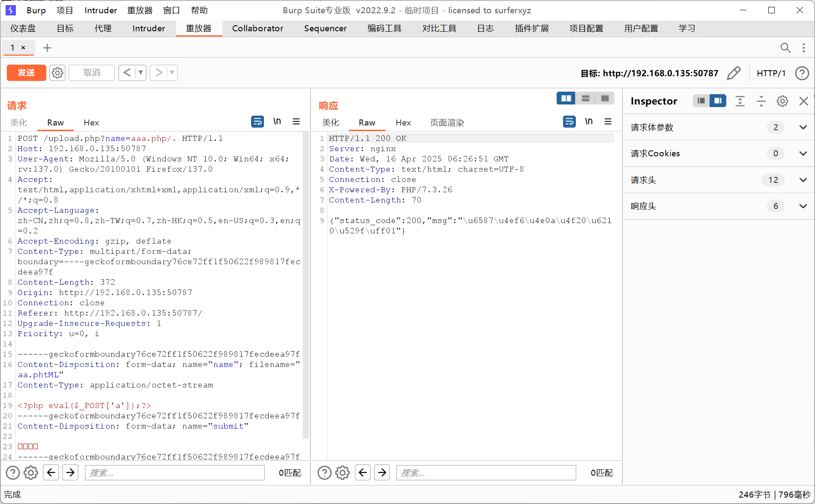Open the response panel hamburger menu
815x504 pixels.
coord(608,122)
